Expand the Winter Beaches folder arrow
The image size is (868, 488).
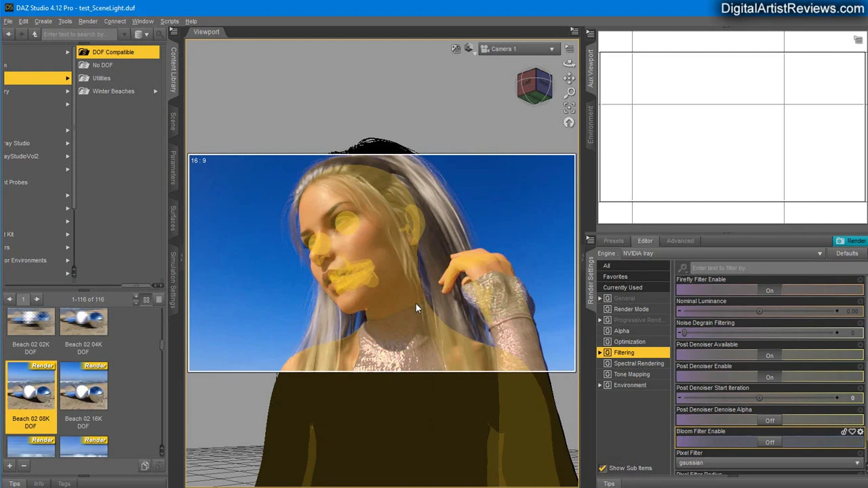tap(155, 91)
